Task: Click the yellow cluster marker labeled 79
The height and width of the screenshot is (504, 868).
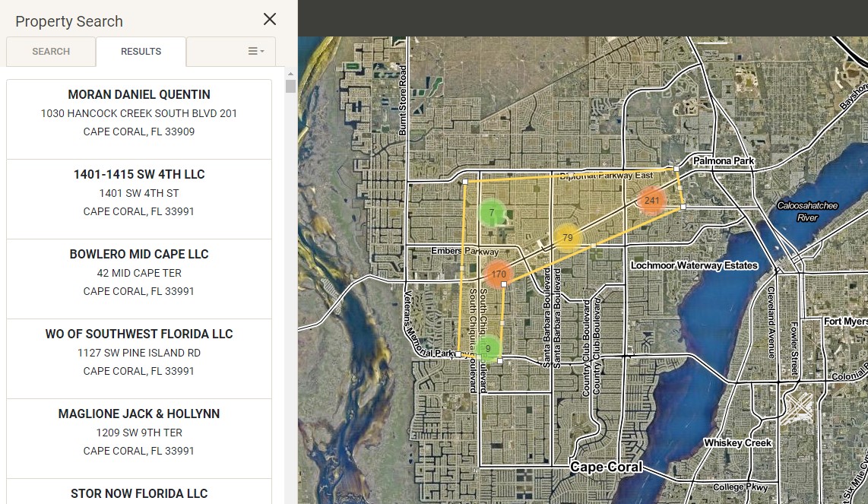Action: [568, 238]
